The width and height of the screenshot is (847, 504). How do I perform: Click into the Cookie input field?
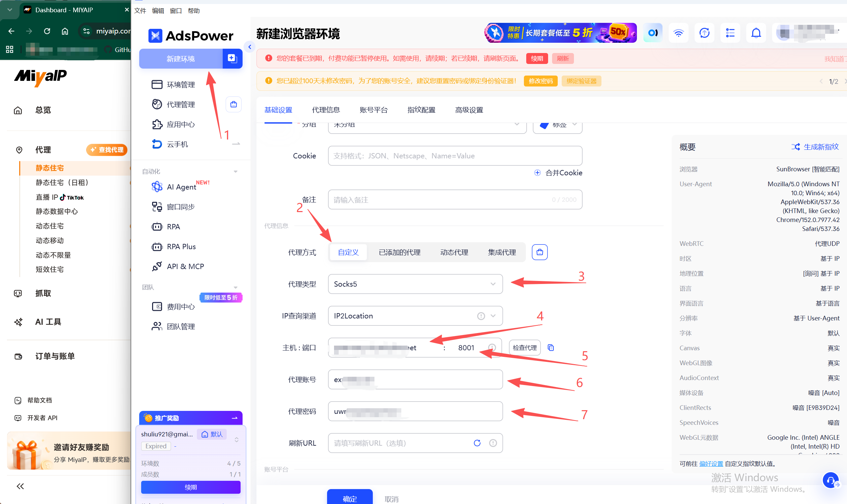click(x=455, y=156)
